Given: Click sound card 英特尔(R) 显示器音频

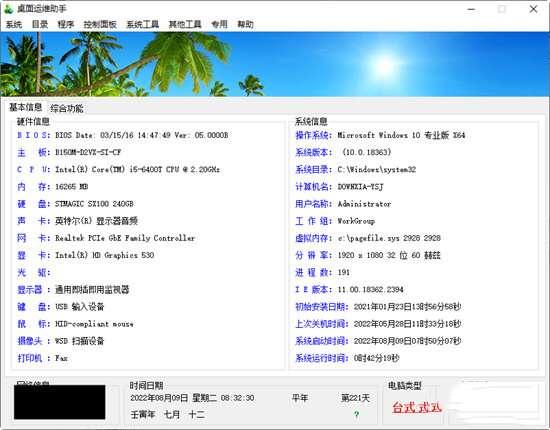Looking at the screenshot, I should (96, 221).
